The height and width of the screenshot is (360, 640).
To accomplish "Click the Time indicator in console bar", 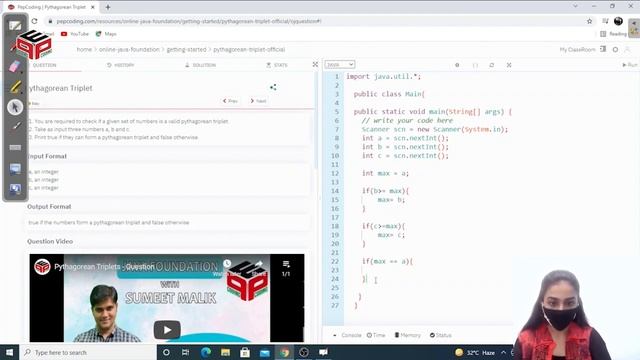I will tap(376, 335).
